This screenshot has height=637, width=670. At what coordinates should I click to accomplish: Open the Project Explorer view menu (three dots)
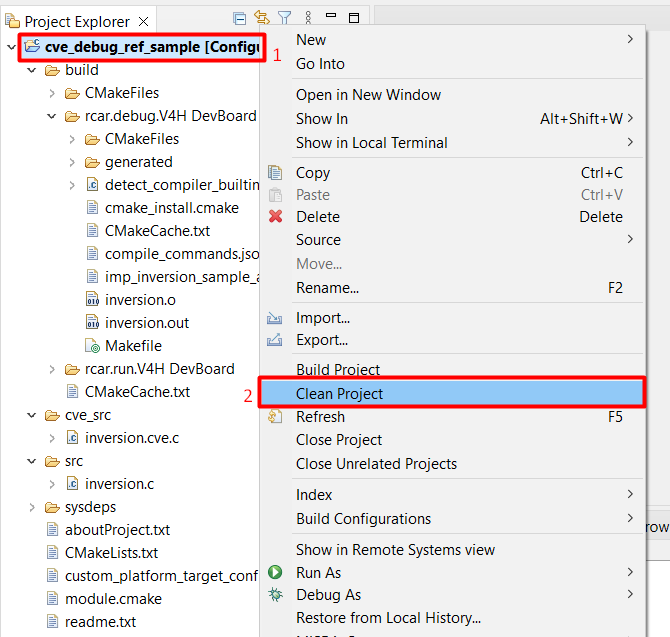(308, 18)
